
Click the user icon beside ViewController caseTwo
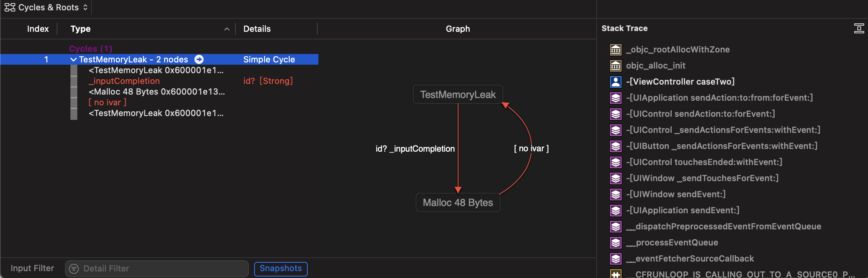coord(615,82)
